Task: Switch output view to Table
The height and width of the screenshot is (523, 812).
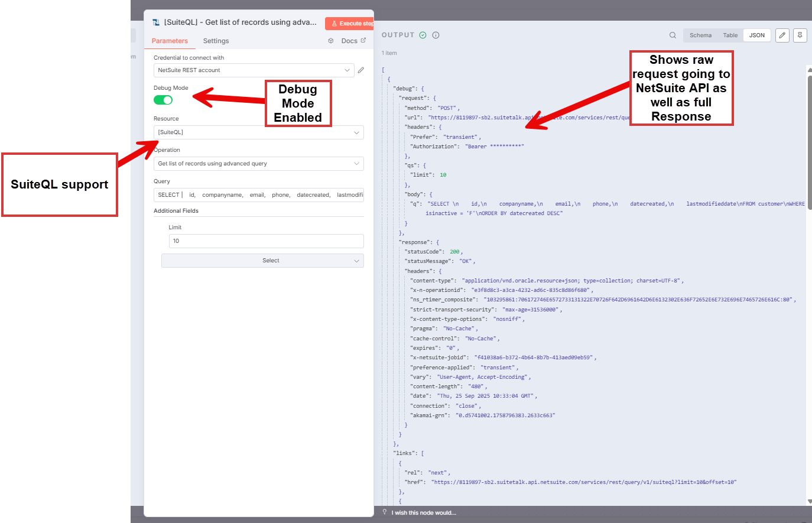Action: [730, 35]
